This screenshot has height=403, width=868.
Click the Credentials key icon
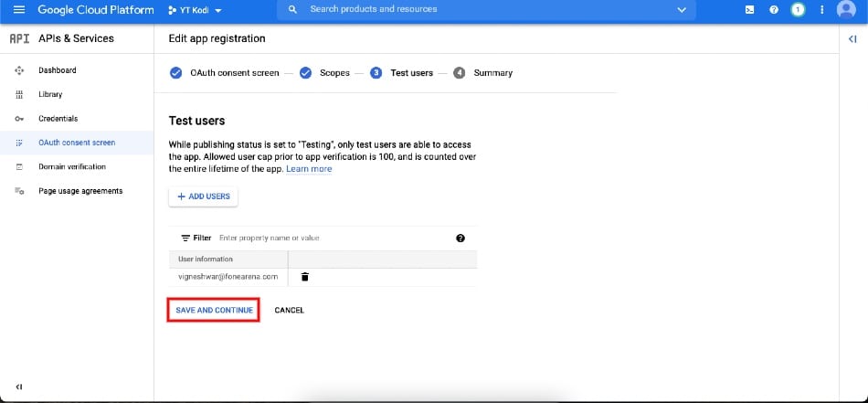click(x=19, y=119)
